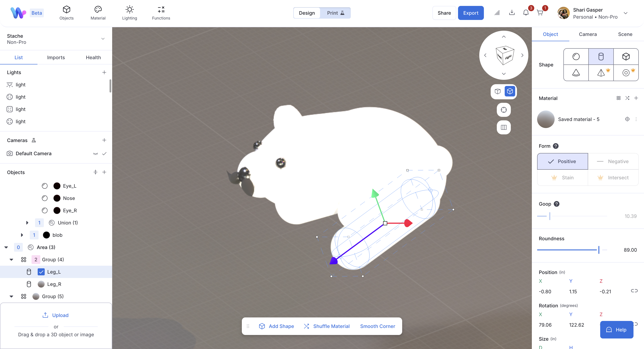This screenshot has height=349, width=644.
Task: Collapse the Area (3) group
Action: coord(6,247)
